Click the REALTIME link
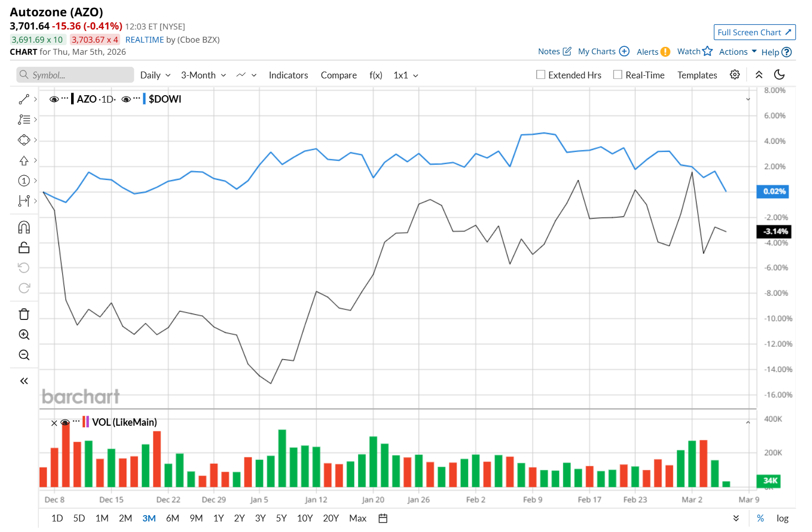812x532 pixels. pyautogui.click(x=145, y=39)
